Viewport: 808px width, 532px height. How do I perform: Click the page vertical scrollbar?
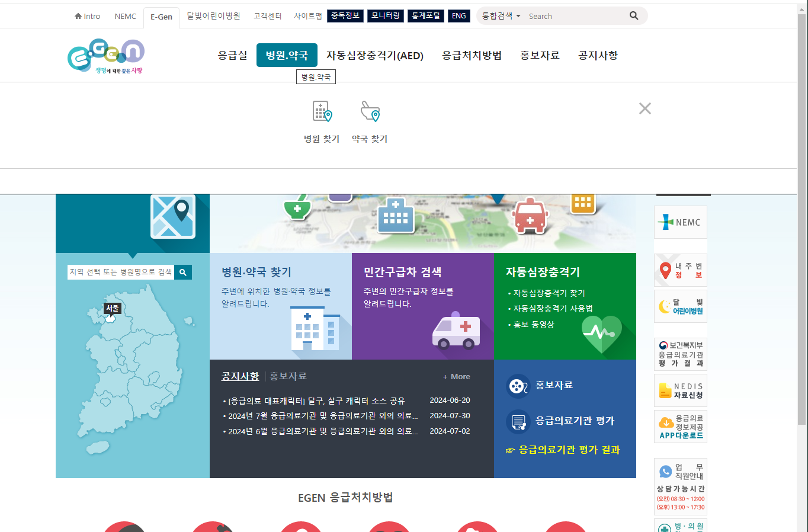click(x=801, y=219)
